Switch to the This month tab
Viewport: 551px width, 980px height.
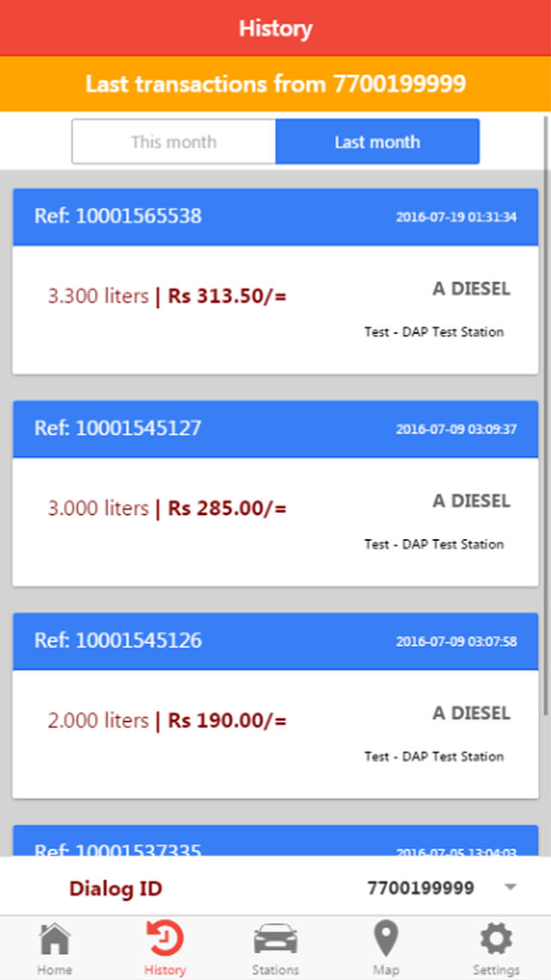pyautogui.click(x=172, y=141)
